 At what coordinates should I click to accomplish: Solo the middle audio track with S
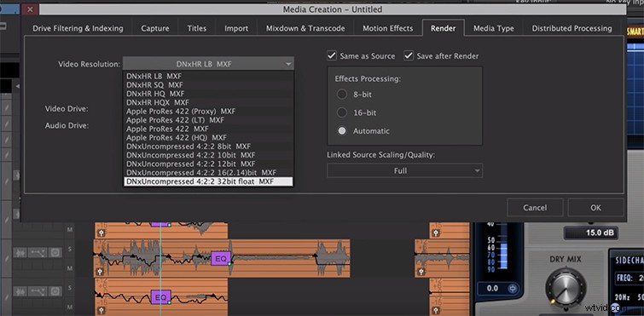70,249
